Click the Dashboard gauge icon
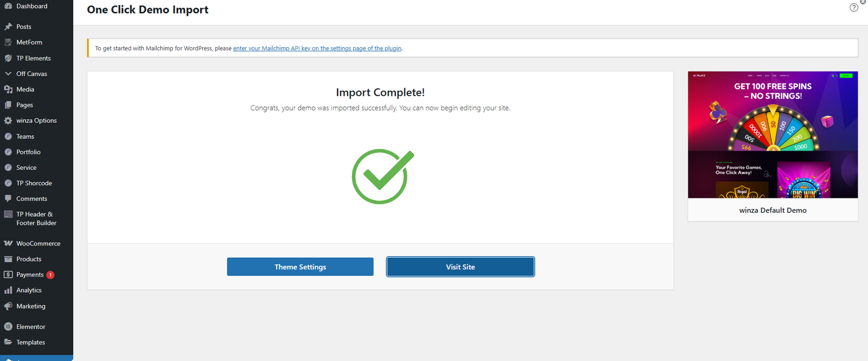This screenshot has height=361, width=868. [x=8, y=5]
